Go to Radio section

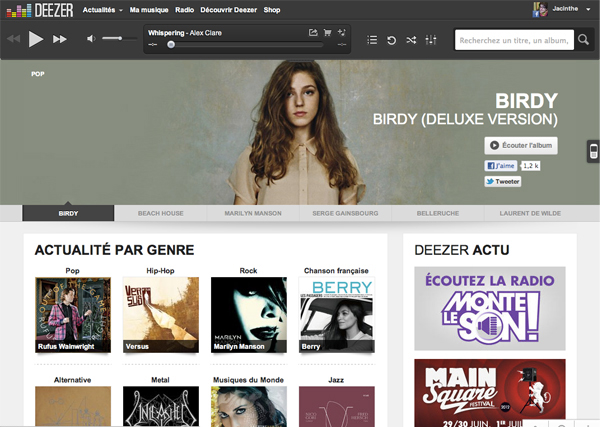184,10
